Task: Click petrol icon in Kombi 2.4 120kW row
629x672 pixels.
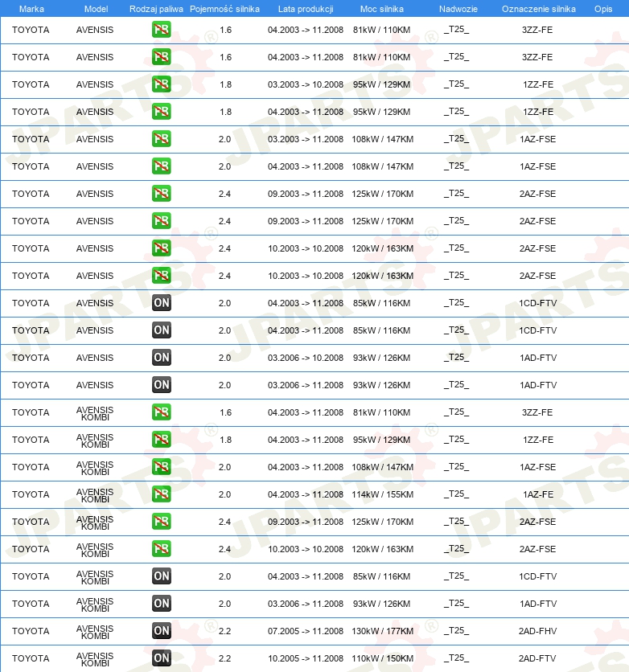Action: [161, 549]
